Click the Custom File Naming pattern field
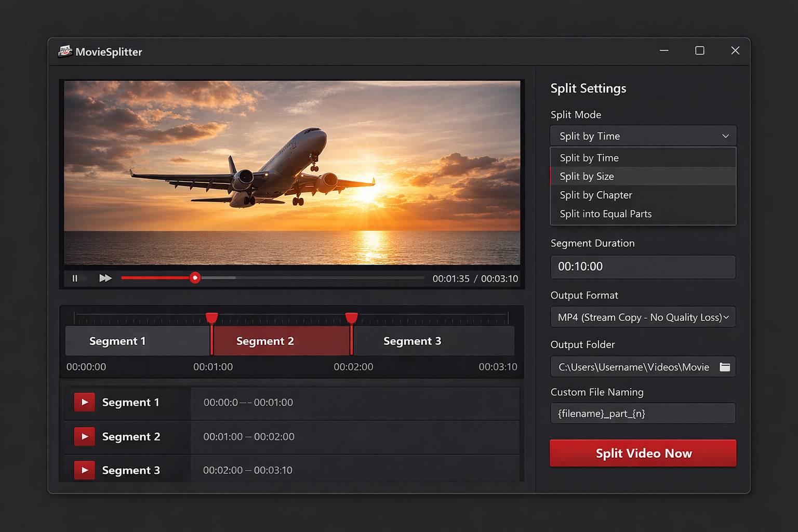Screen dimensions: 798x532 click(x=643, y=413)
